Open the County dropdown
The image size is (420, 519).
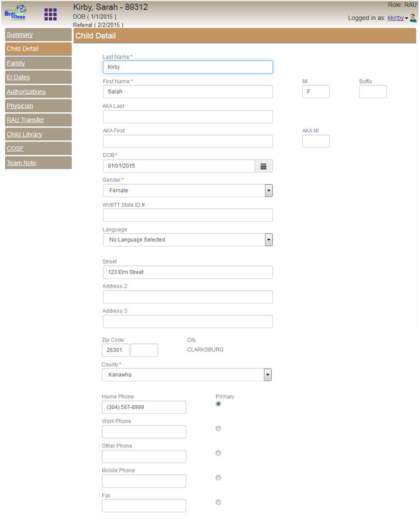[186, 375]
